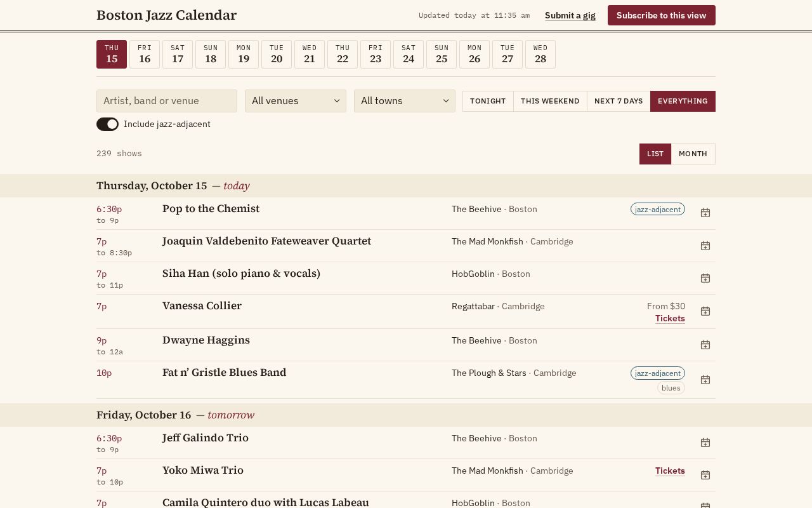Image resolution: width=812 pixels, height=508 pixels.
Task: Click jazz-adjacent tag on Pop to the Chemist
Action: tap(658, 209)
